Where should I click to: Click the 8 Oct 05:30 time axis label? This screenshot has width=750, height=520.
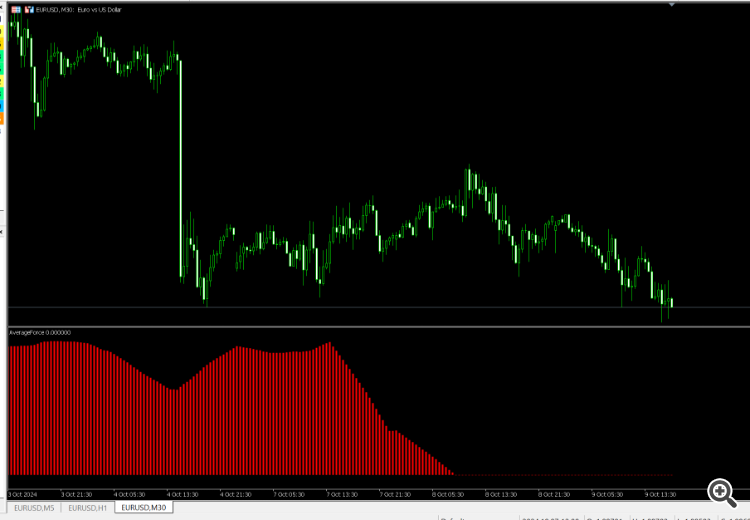click(x=448, y=494)
